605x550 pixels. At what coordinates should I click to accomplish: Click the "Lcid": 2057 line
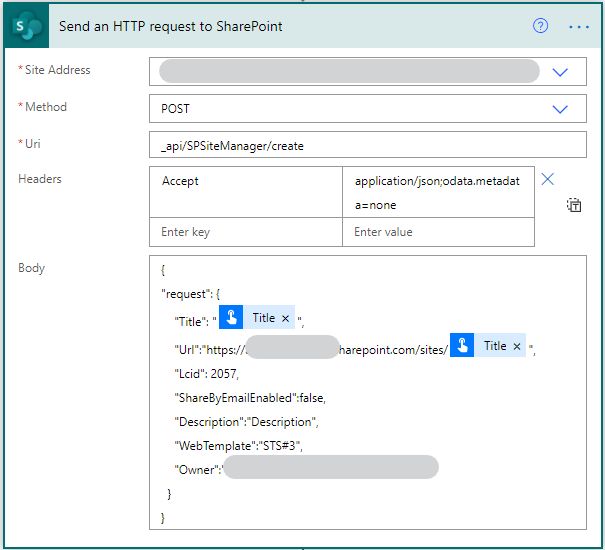pos(207,374)
